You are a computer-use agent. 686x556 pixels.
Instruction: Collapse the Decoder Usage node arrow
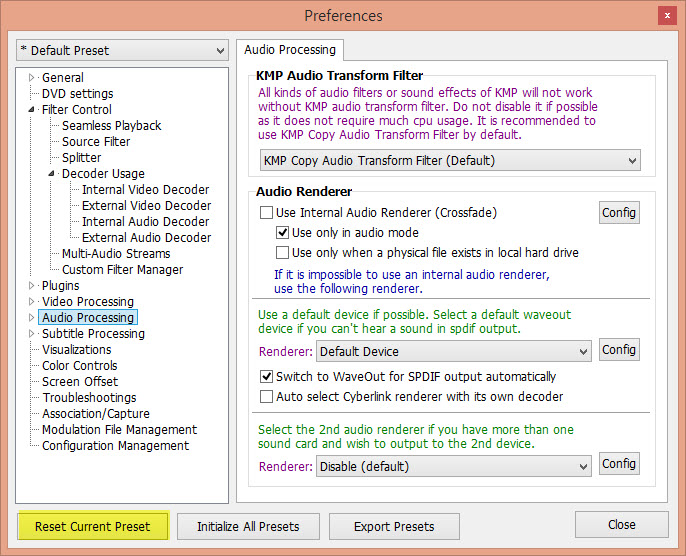(x=51, y=174)
